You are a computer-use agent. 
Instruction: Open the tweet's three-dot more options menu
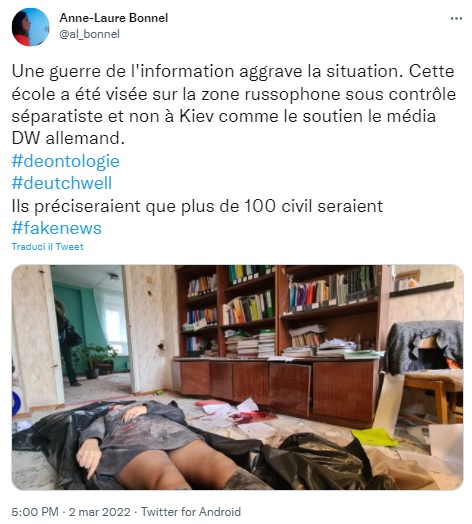click(x=456, y=19)
